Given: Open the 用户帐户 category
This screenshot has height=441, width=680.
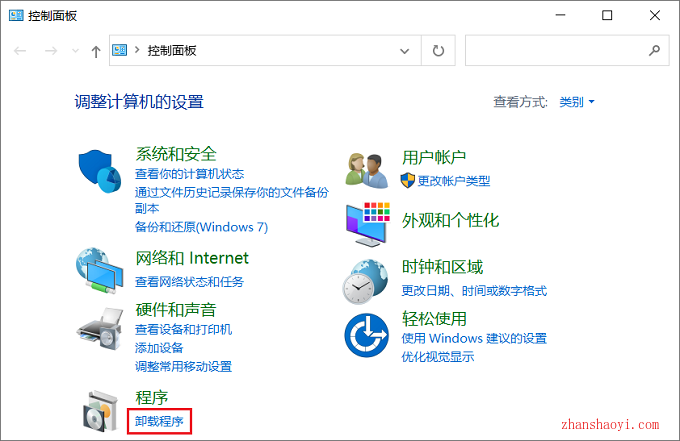Looking at the screenshot, I should [x=434, y=157].
